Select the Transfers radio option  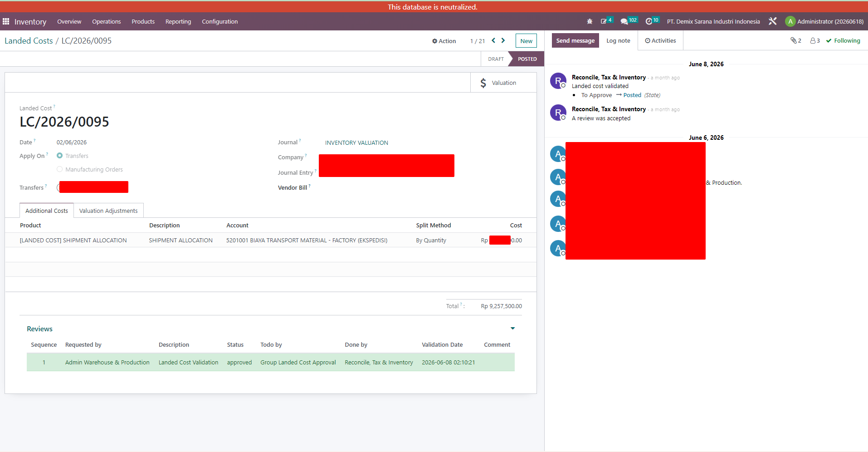coord(59,156)
